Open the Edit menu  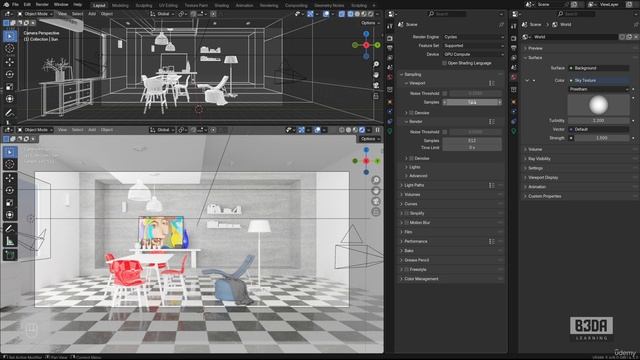pyautogui.click(x=27, y=4)
